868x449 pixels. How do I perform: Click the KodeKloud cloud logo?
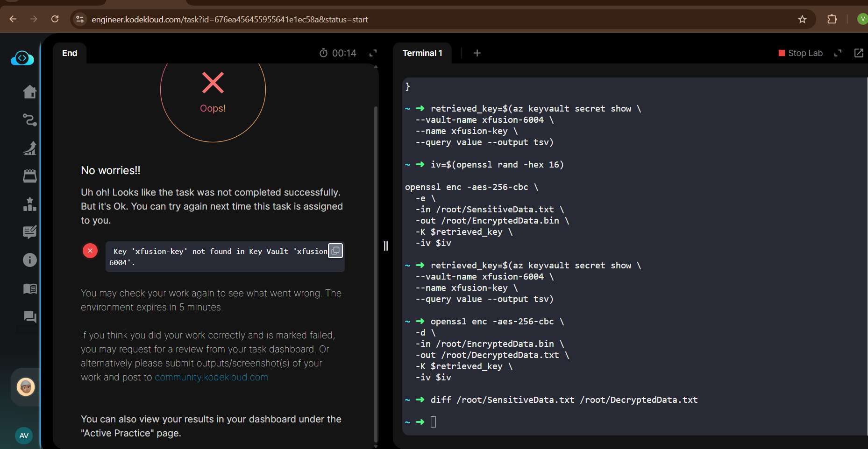point(22,58)
